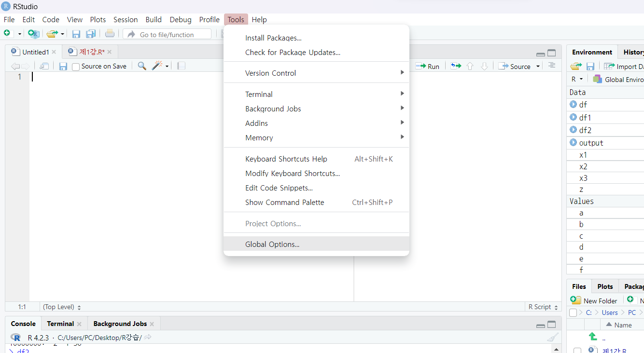Expand the output data object

573,143
